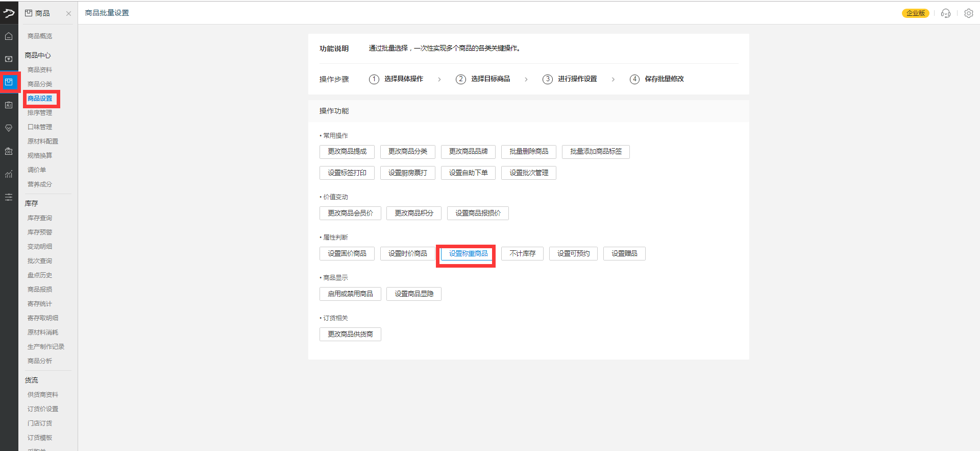Open 营养成分 menu item
The height and width of the screenshot is (451, 980).
pyautogui.click(x=40, y=184)
